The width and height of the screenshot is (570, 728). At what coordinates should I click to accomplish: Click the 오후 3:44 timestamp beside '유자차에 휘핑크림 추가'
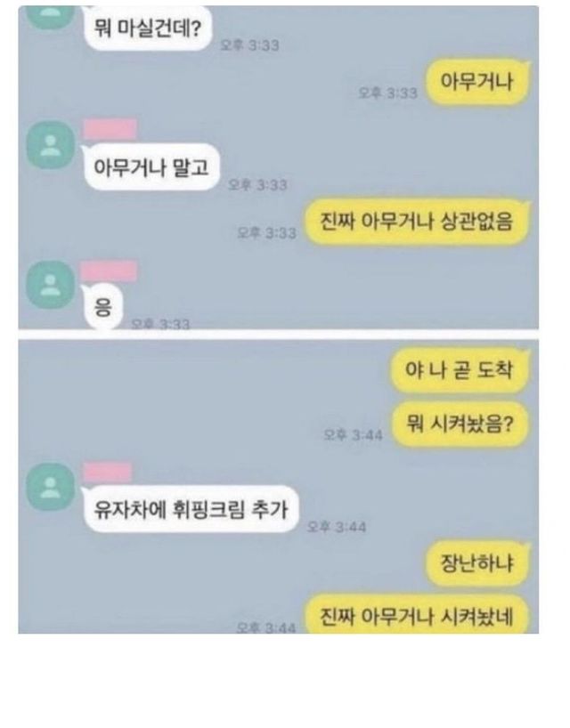point(337,527)
